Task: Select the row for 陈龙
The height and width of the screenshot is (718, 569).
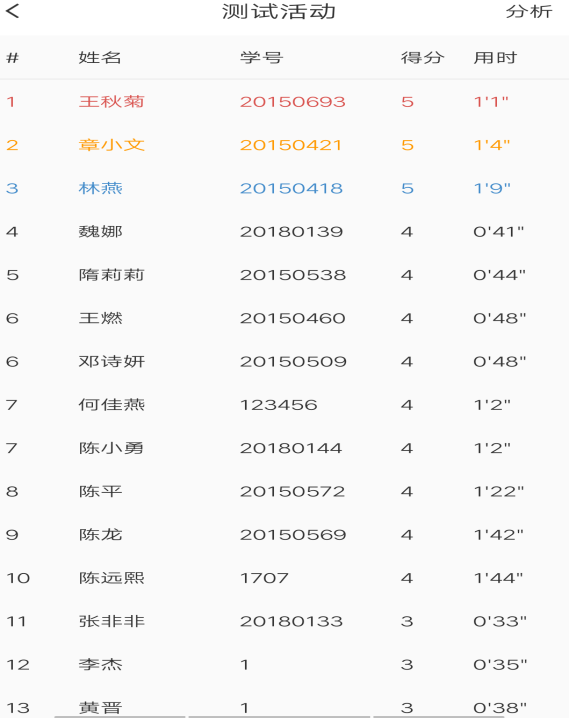Action: pyautogui.click(x=284, y=534)
